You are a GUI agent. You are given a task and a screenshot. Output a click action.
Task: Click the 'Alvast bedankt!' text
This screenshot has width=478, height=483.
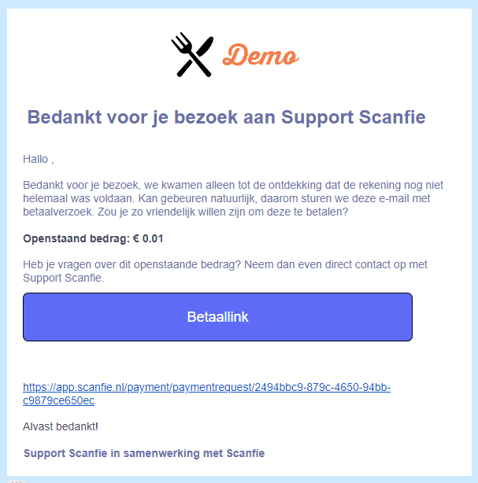coord(61,426)
